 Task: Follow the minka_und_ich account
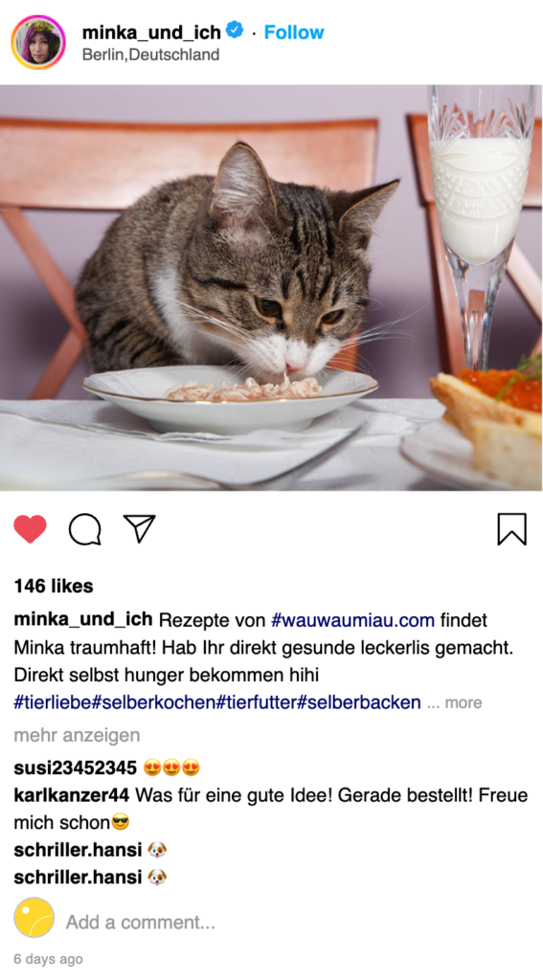click(293, 32)
